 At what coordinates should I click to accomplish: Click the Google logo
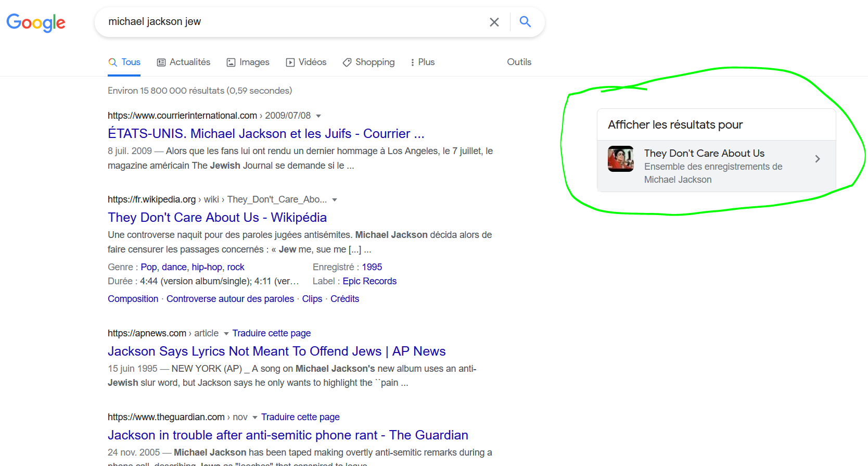coord(36,22)
